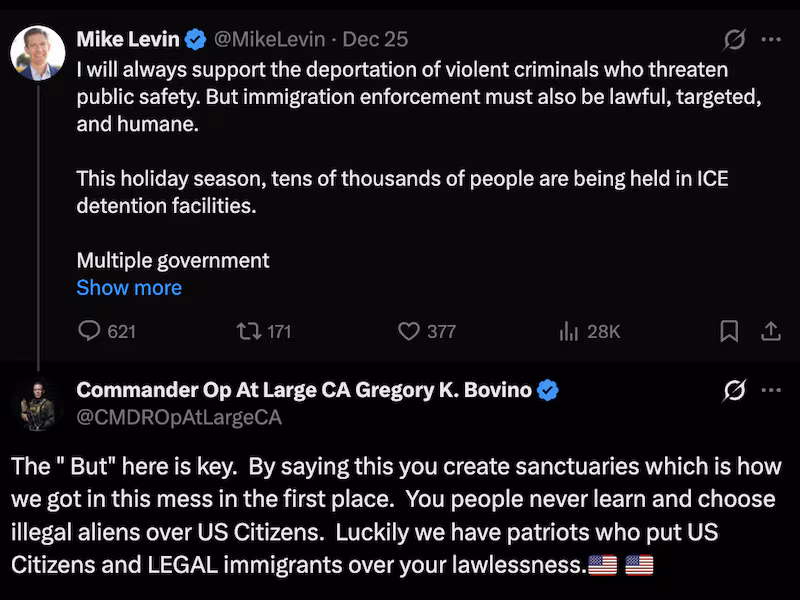Screen dimensions: 800x600
Task: Bookmark Mike Levin's tweet
Action: pos(730,331)
